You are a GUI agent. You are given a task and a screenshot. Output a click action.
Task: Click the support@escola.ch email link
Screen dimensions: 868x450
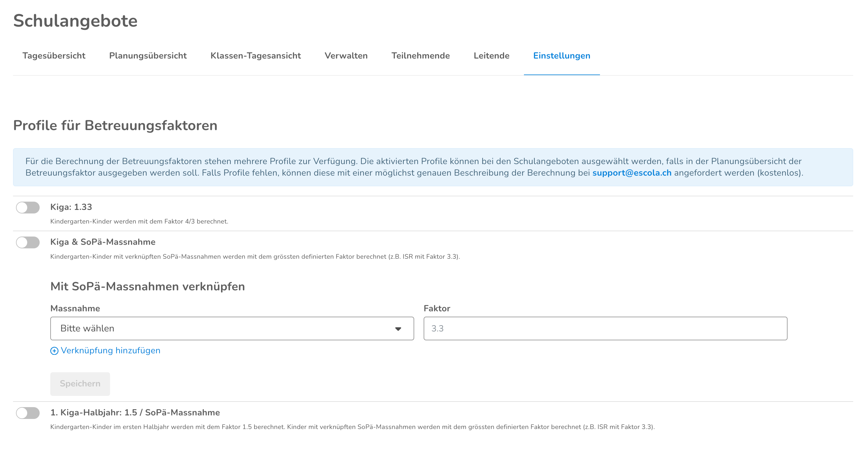[632, 173]
